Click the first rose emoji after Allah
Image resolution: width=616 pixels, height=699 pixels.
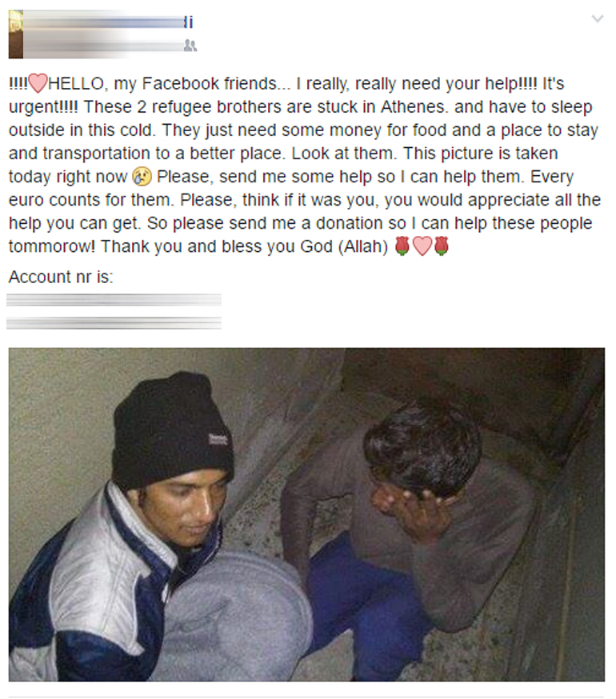pos(402,246)
